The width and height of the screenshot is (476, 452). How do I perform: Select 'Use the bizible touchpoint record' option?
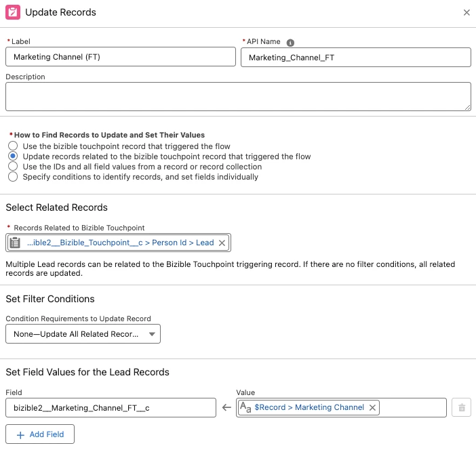[x=12, y=146]
